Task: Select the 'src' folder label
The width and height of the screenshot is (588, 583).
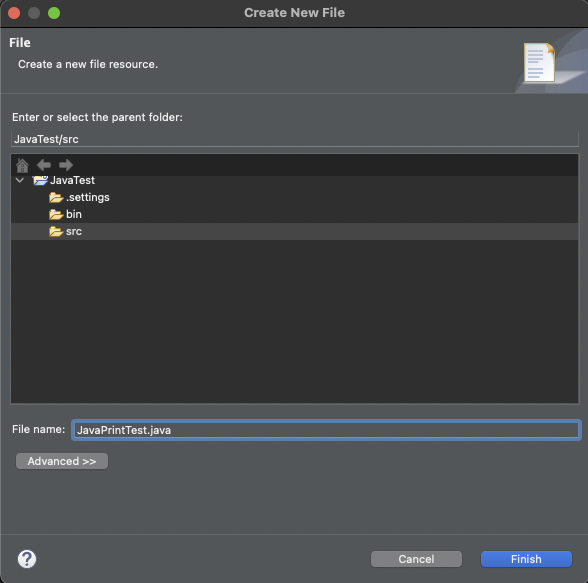Action: click(x=74, y=232)
